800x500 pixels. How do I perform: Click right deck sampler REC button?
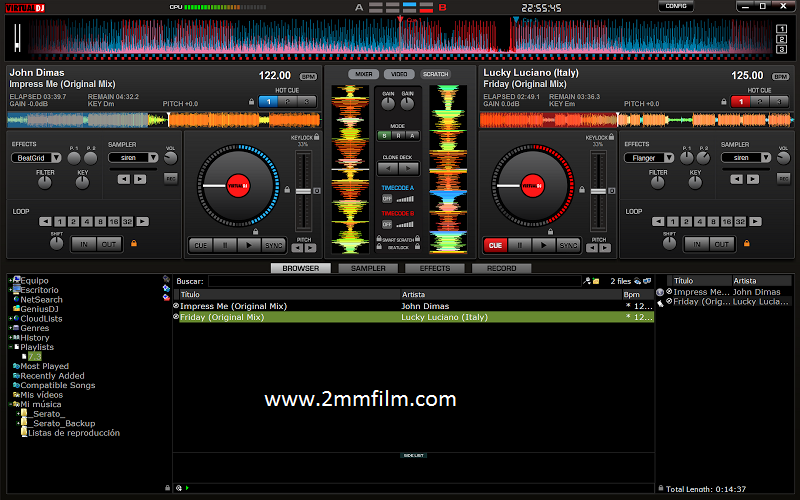(784, 179)
